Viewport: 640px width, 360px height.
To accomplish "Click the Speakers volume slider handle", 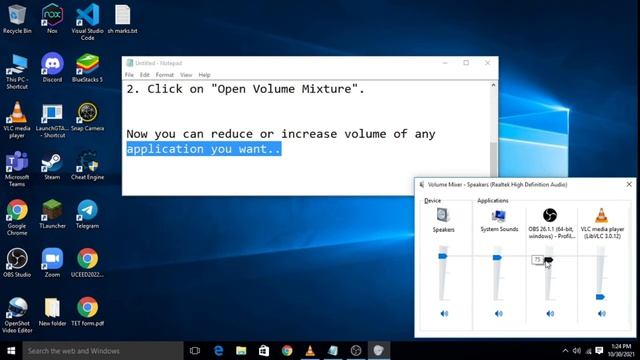I will 443,256.
